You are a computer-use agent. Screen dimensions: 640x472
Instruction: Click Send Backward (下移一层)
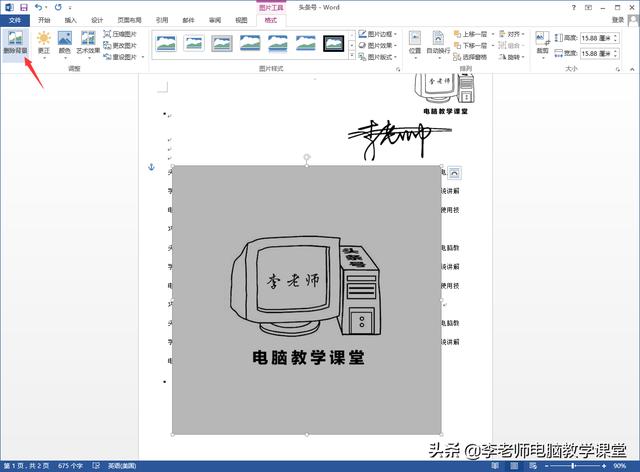[x=470, y=45]
